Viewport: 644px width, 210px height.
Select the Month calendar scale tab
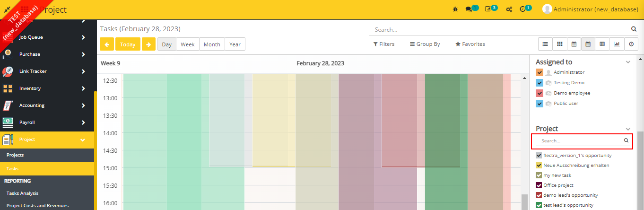point(212,44)
